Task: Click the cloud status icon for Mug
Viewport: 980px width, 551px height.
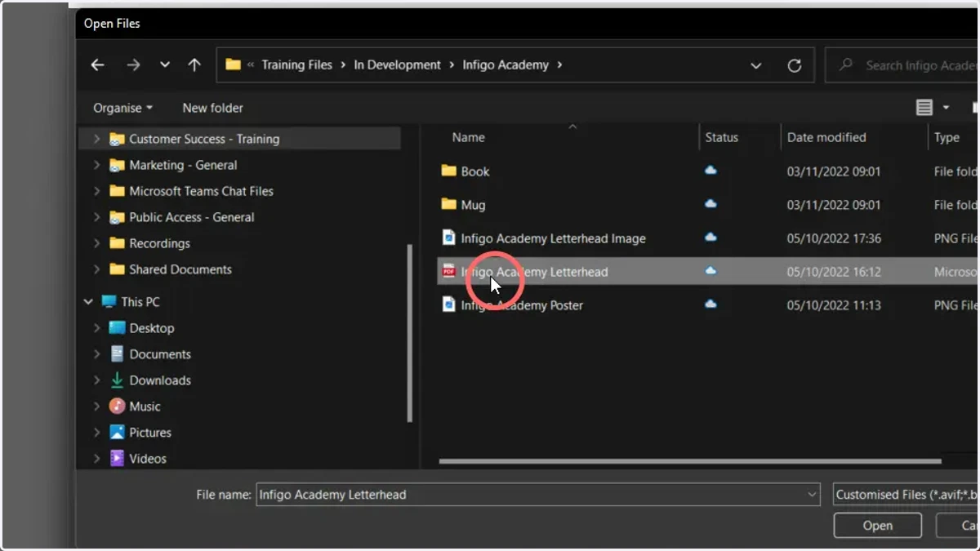Action: tap(710, 203)
